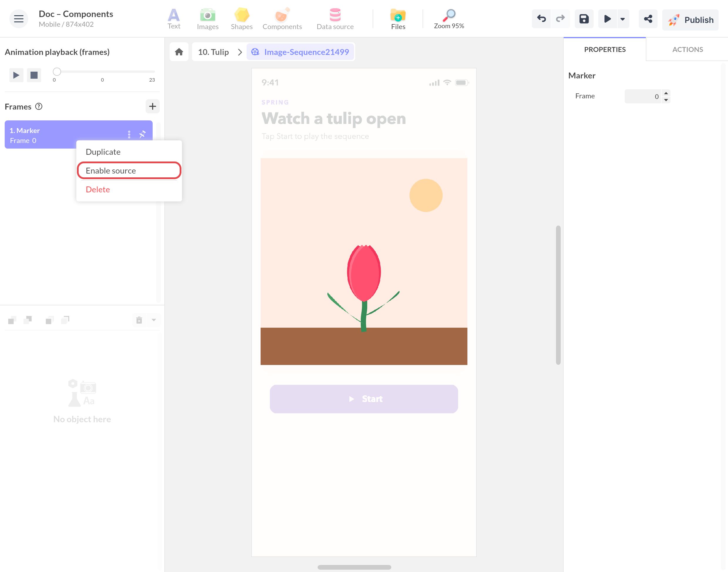Go to home breadcrumb
This screenshot has height=572, width=728.
pos(179,52)
